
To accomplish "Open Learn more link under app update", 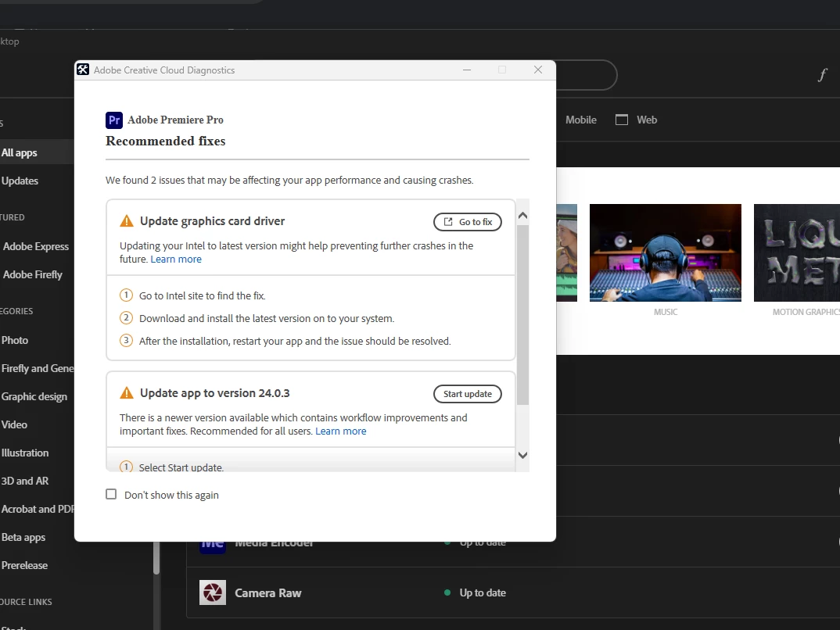I will pos(341,431).
